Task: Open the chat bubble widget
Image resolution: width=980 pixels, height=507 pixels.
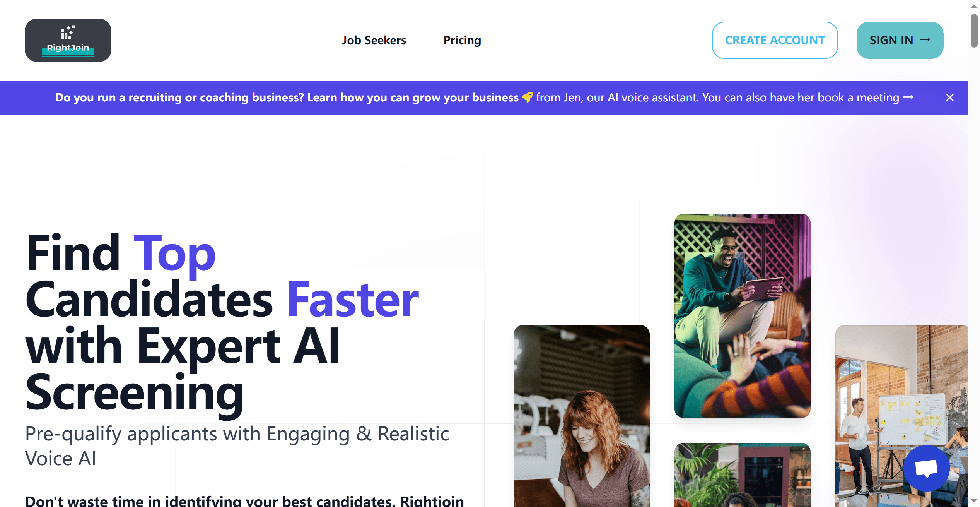Action: 926,468
